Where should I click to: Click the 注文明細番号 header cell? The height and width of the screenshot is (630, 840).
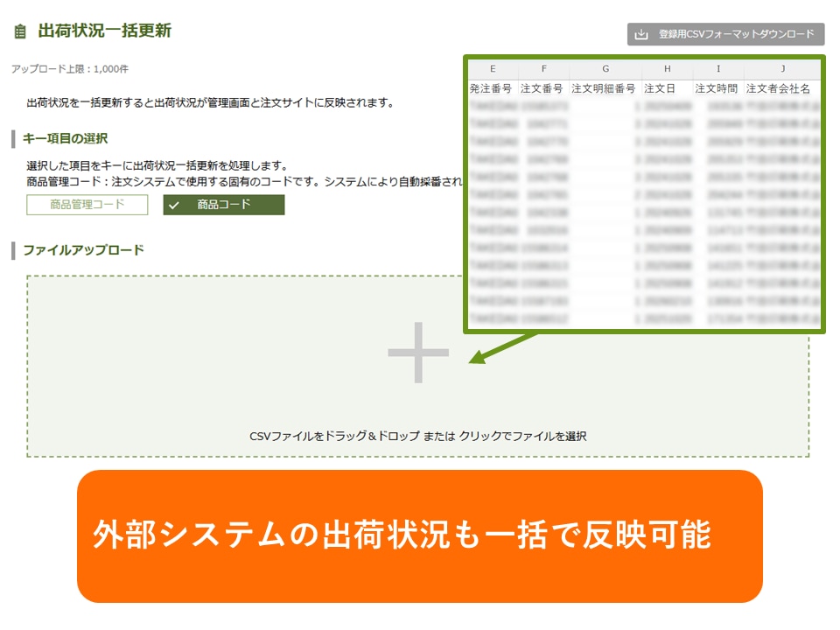(604, 88)
